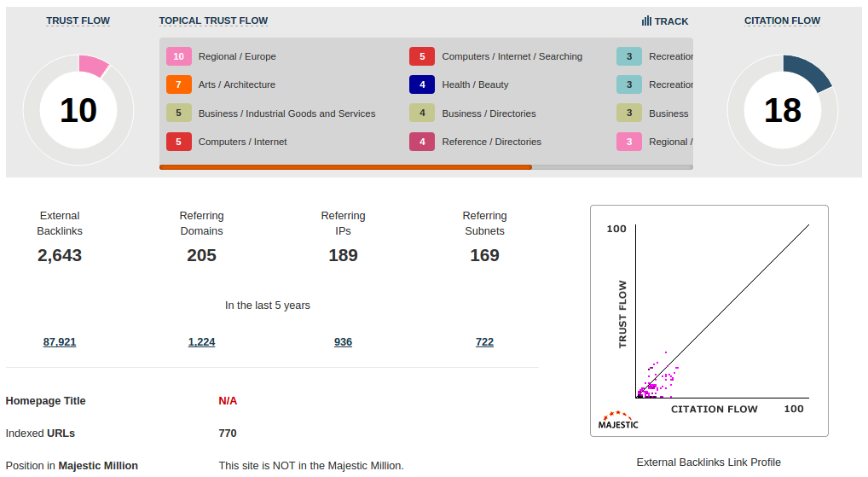Click the Topical Trust Flow heading

coord(213,20)
